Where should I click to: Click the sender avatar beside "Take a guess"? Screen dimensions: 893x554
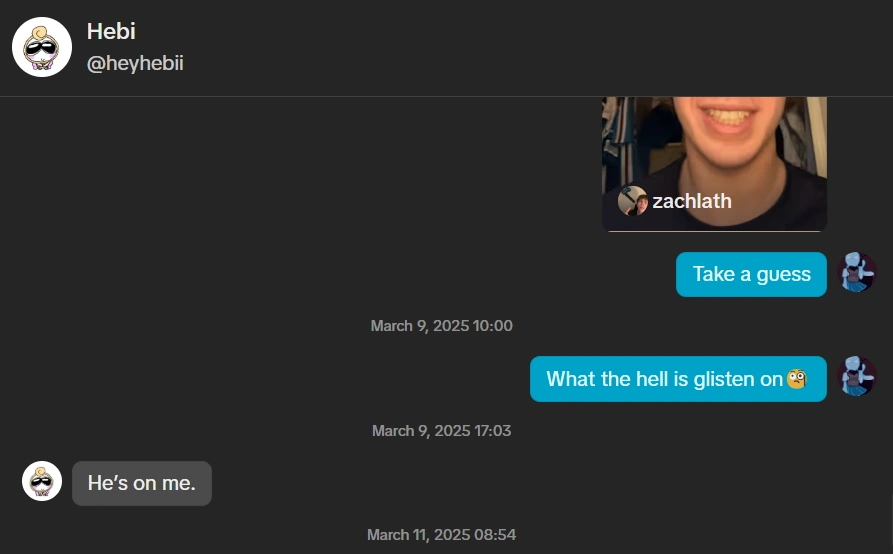point(856,273)
